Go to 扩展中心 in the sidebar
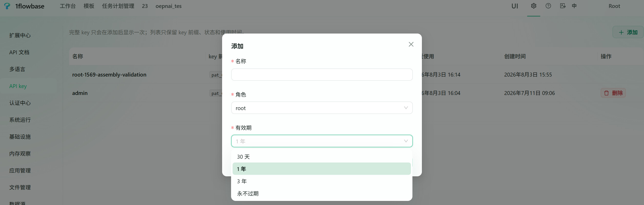This screenshot has height=205, width=644. point(20,35)
